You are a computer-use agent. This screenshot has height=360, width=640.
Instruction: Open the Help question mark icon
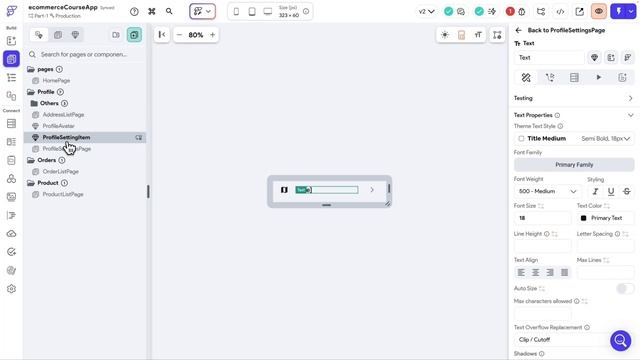(x=134, y=11)
